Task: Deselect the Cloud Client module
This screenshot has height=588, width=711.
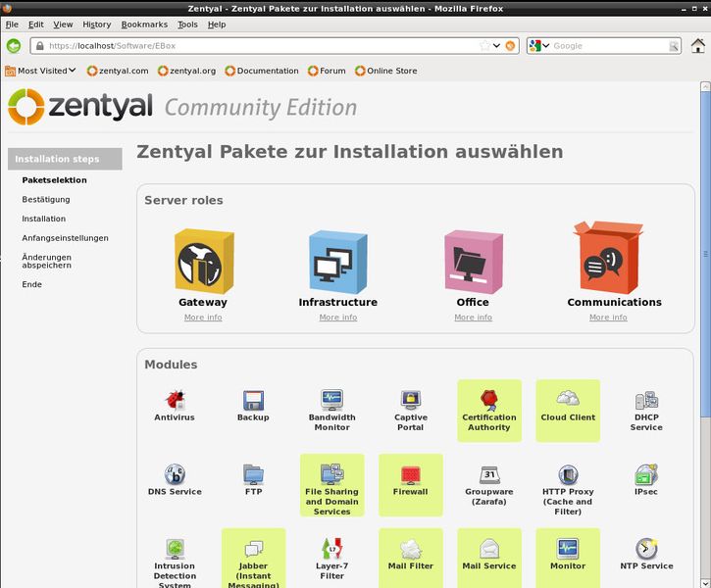Action: [x=568, y=411]
